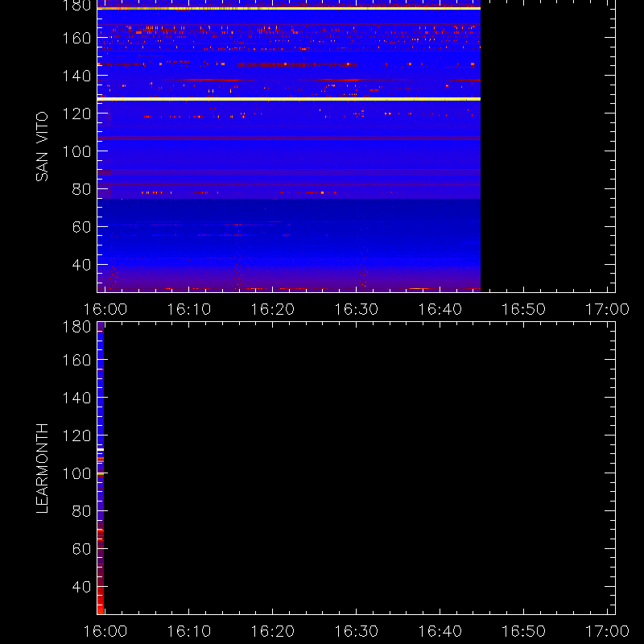Image resolution: width=644 pixels, height=644 pixels.
Task: Click 16:30 time label below San Vito plot
Action: 356,309
